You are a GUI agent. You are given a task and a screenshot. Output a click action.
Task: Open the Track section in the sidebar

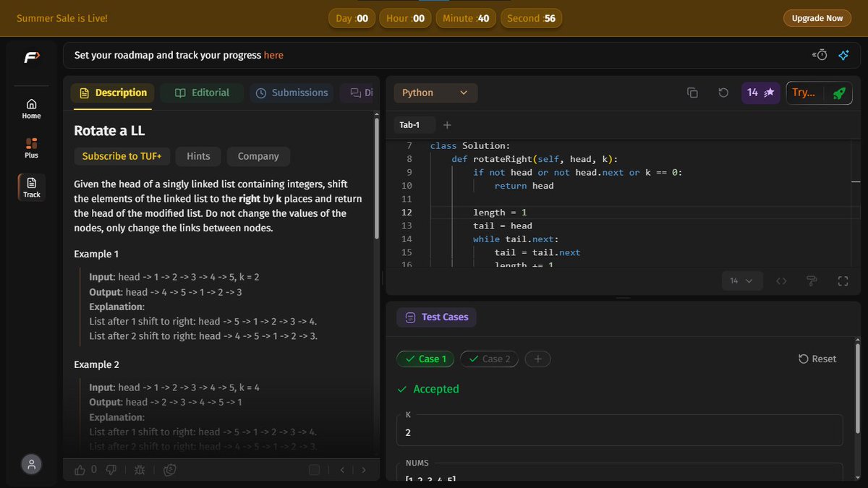click(31, 187)
